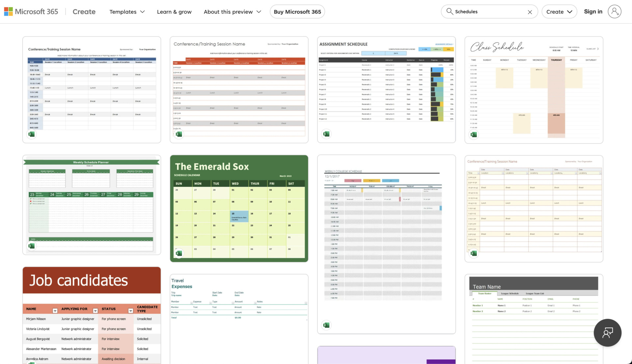Viewport: 632px width, 364px height.
Task: Click the search magnifier icon
Action: click(x=449, y=12)
